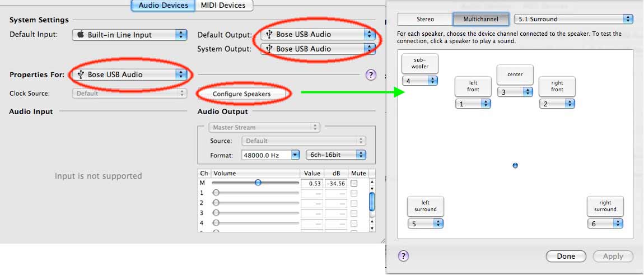The width and height of the screenshot is (644, 275).
Task: Change right front channel 2 dropdown
Action: pyautogui.click(x=557, y=104)
